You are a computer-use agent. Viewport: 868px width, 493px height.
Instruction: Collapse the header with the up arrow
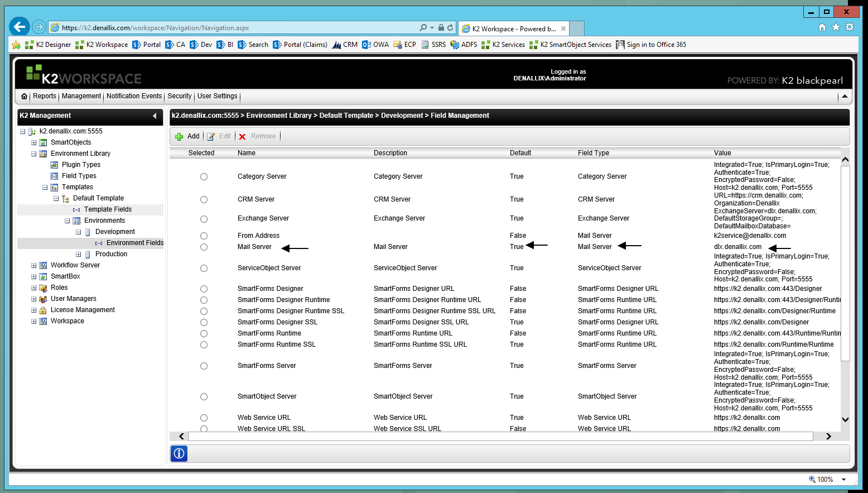tap(845, 97)
